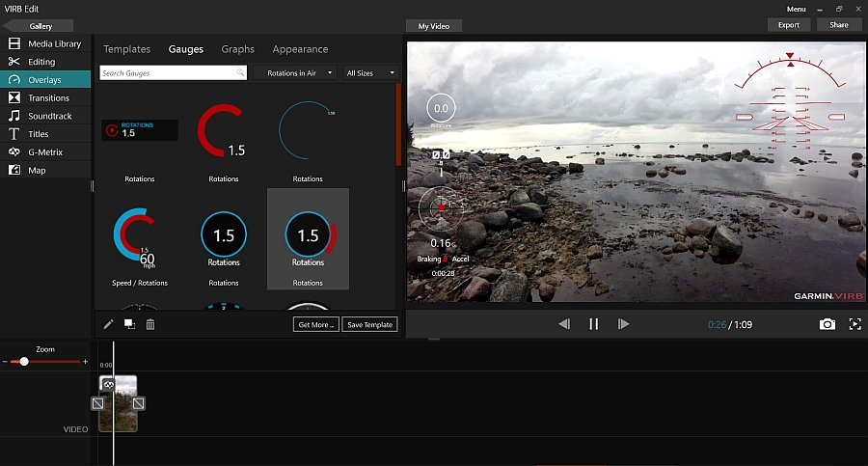Viewport: 868px width, 466px height.
Task: Switch to Templates tab
Action: pos(126,49)
